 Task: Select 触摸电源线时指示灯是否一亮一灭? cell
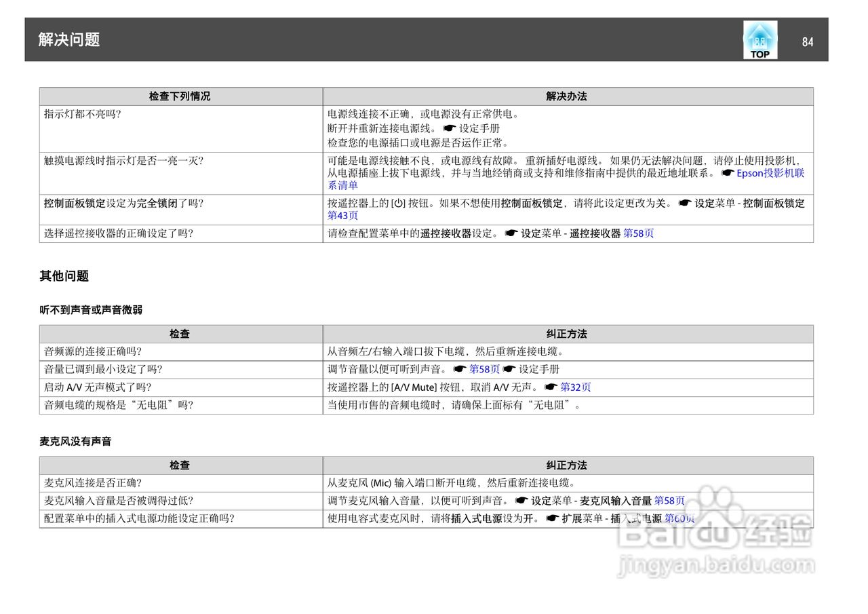point(180,173)
